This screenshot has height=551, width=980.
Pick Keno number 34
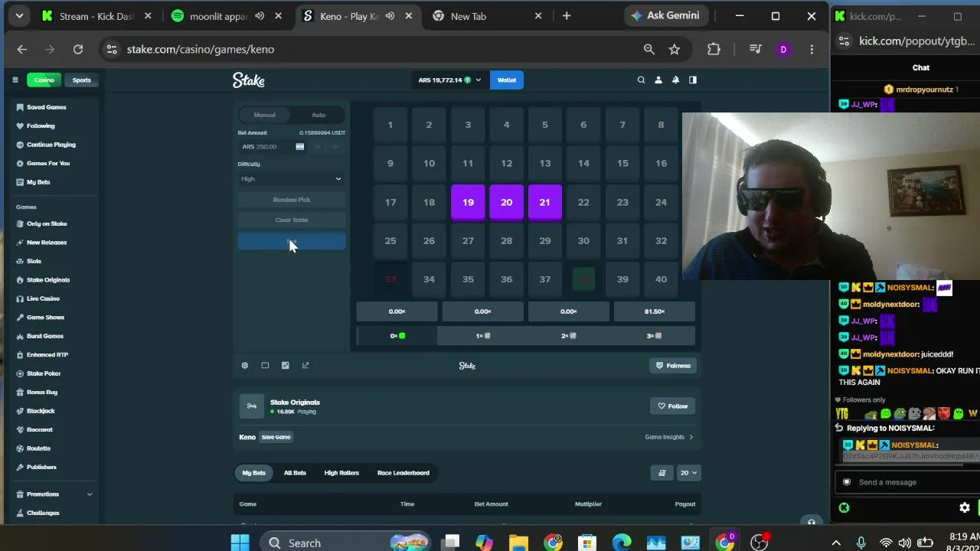pyautogui.click(x=429, y=279)
